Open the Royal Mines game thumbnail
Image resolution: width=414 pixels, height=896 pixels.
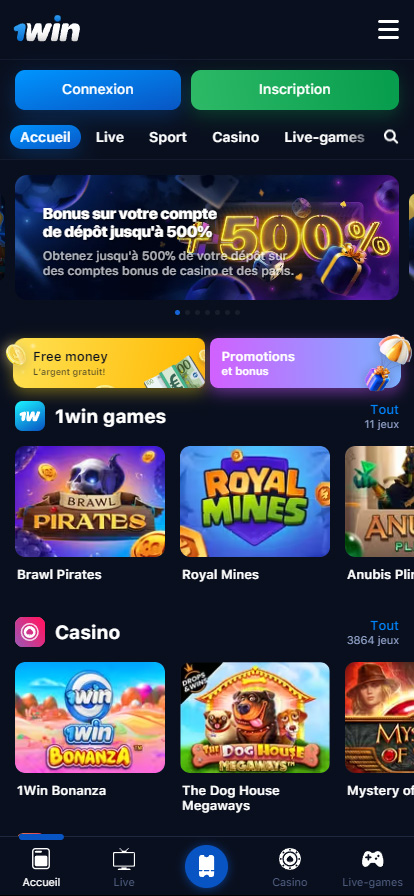(x=255, y=501)
